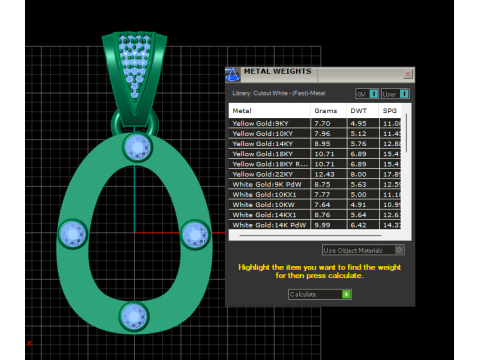Sort by the Metal column header
Viewport: 480px width, 360px height.
(x=269, y=111)
